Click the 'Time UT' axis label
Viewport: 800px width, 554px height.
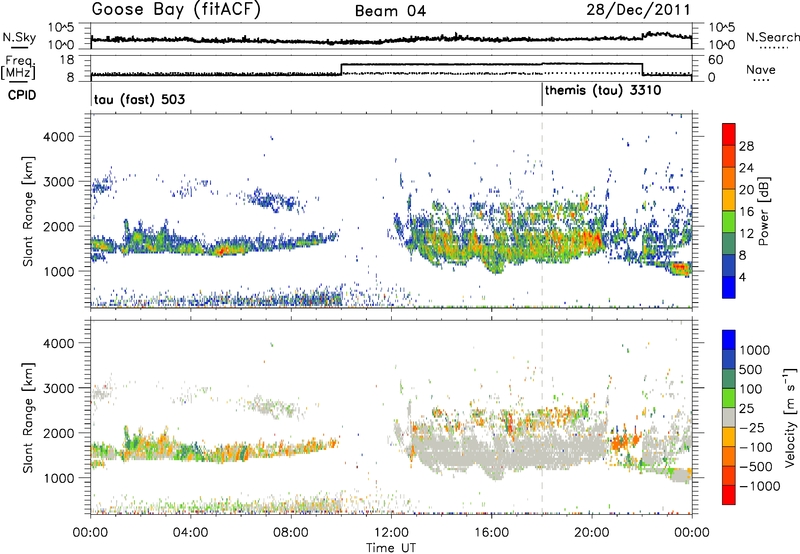(391, 548)
